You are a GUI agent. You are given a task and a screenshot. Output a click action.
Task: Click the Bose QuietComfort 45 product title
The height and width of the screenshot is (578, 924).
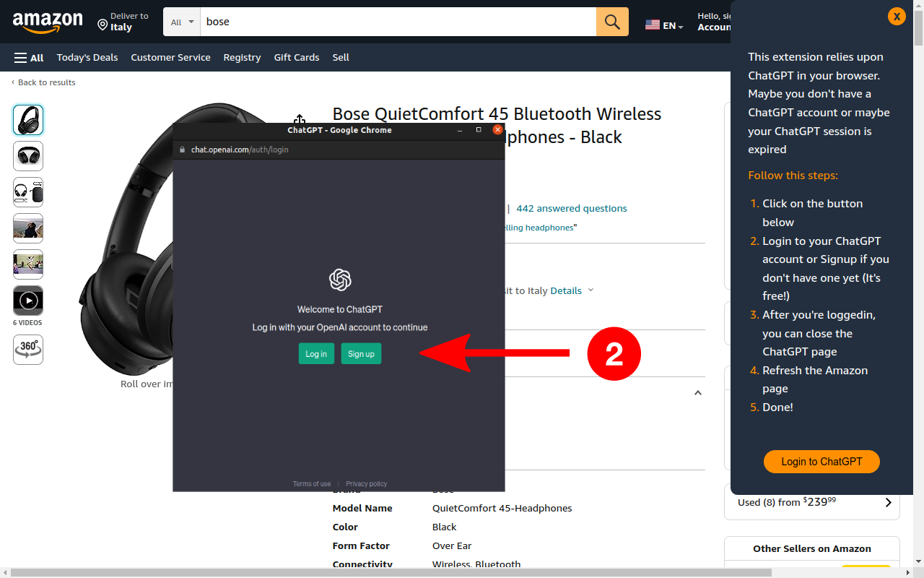(x=497, y=126)
